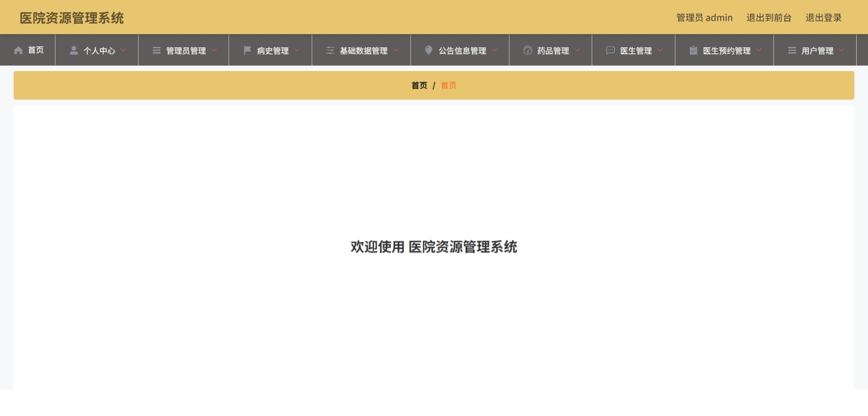The width and height of the screenshot is (868, 416).
Task: Click the indent list icon beside 用户管理
Action: pyautogui.click(x=792, y=50)
